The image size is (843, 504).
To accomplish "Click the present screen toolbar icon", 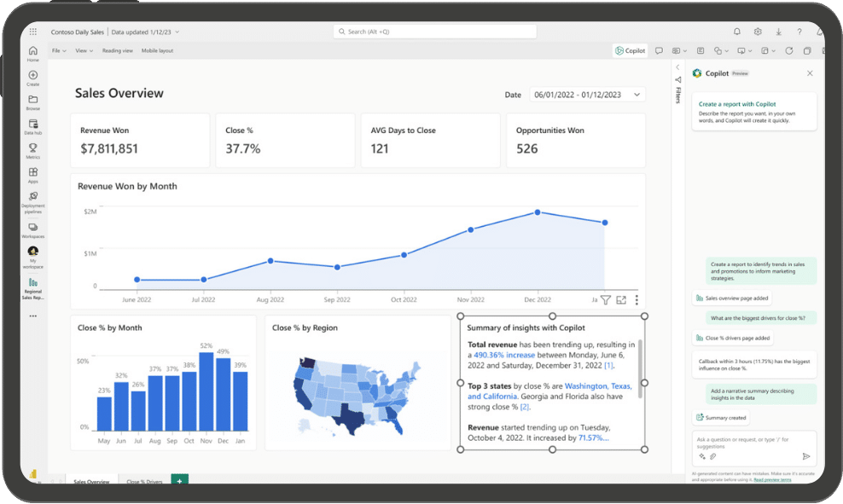I will coord(741,50).
